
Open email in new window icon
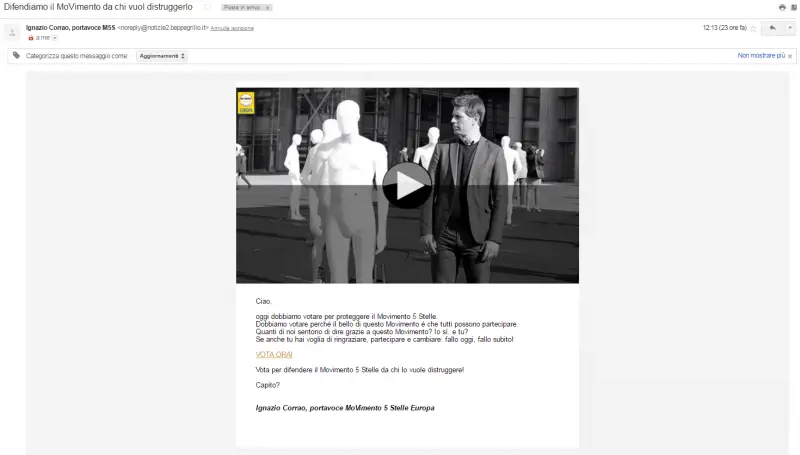point(794,7)
